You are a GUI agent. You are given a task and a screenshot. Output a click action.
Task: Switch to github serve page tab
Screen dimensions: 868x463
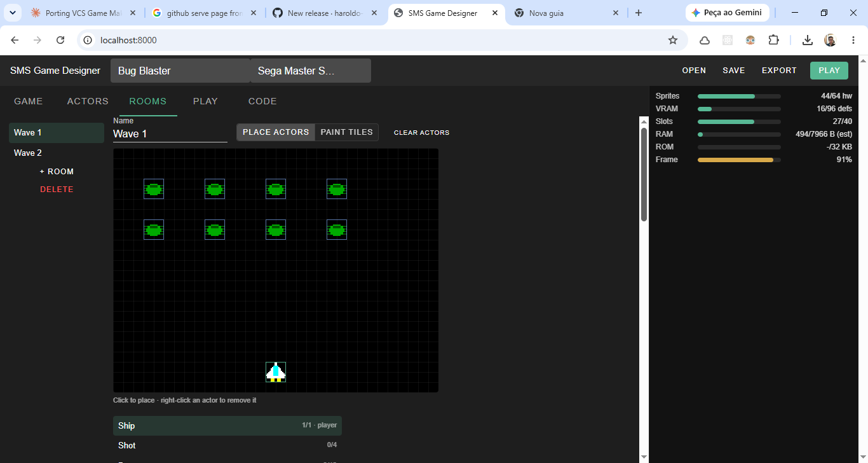[x=205, y=13]
